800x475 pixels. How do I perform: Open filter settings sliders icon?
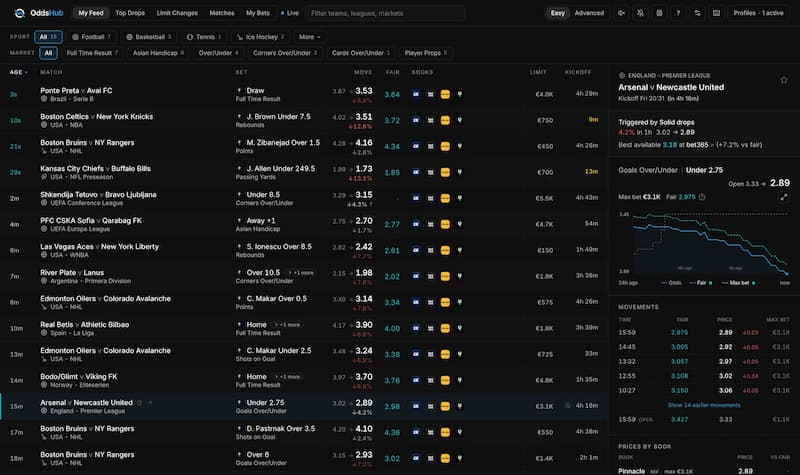pos(697,13)
